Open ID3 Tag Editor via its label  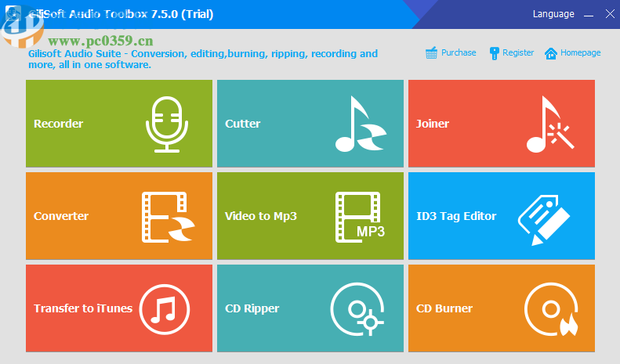pyautogui.click(x=456, y=216)
